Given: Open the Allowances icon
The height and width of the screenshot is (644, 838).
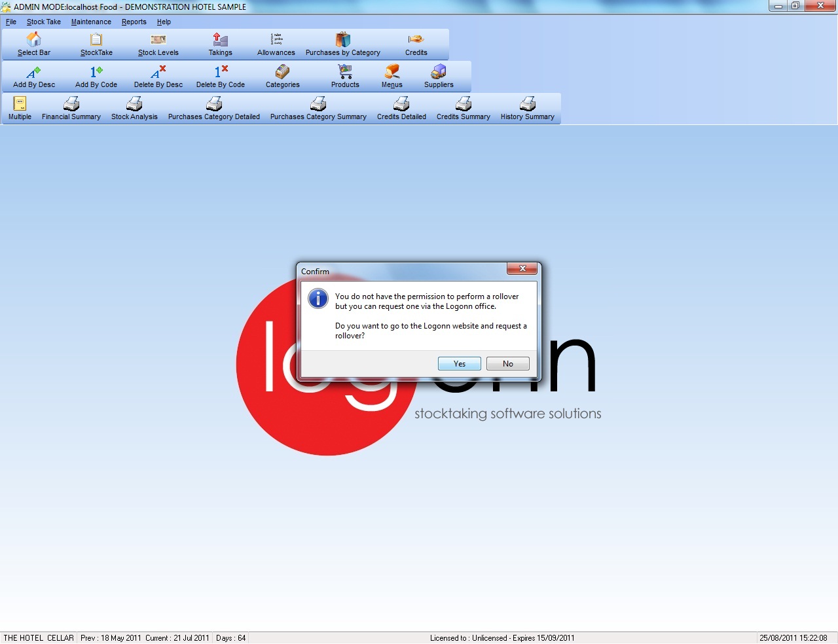Looking at the screenshot, I should pyautogui.click(x=276, y=45).
